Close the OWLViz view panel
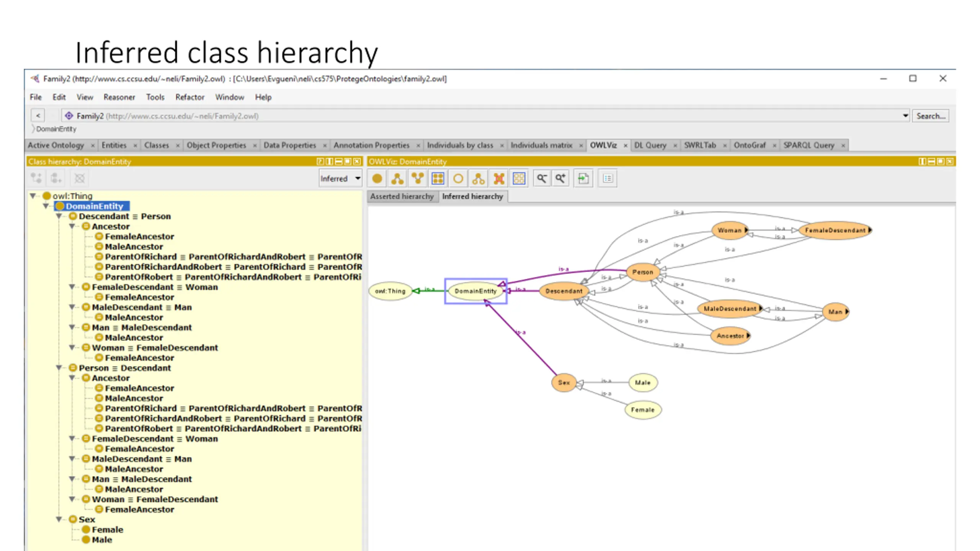 pos(950,162)
